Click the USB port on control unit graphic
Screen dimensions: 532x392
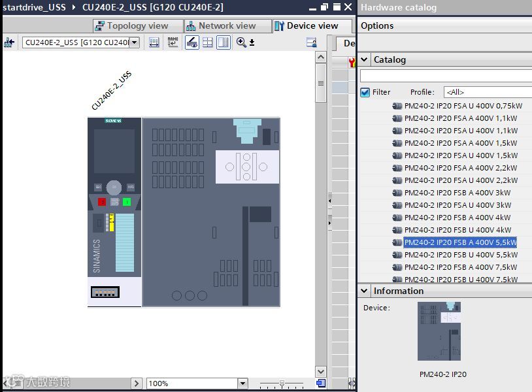(105, 292)
